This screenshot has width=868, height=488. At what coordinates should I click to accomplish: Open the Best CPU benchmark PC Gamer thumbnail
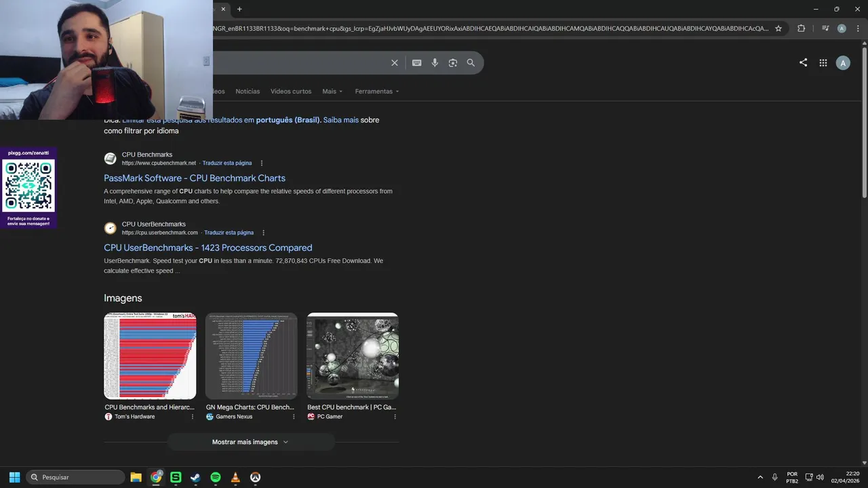click(353, 356)
